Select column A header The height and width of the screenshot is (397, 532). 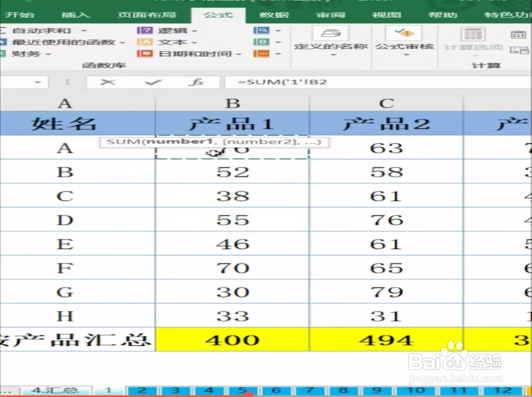(78, 103)
